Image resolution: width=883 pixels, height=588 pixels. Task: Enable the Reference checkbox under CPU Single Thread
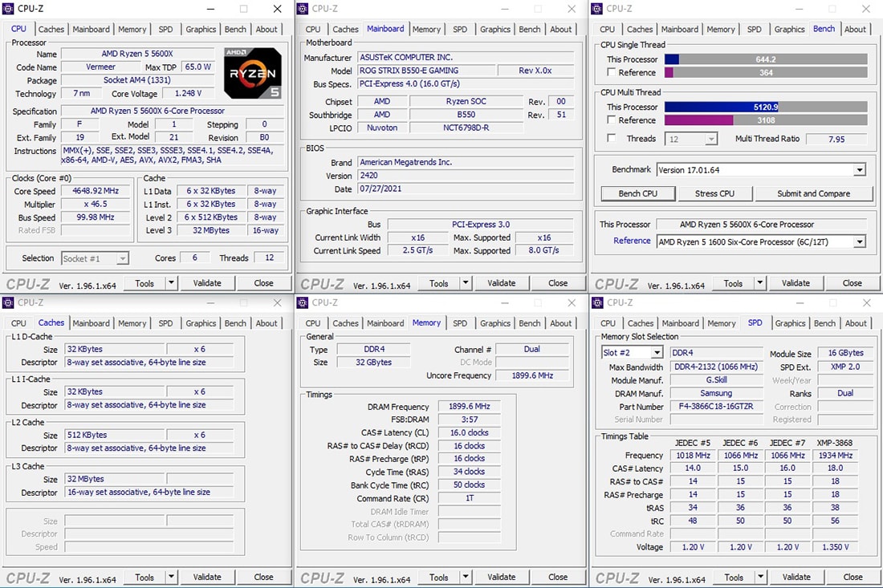612,72
